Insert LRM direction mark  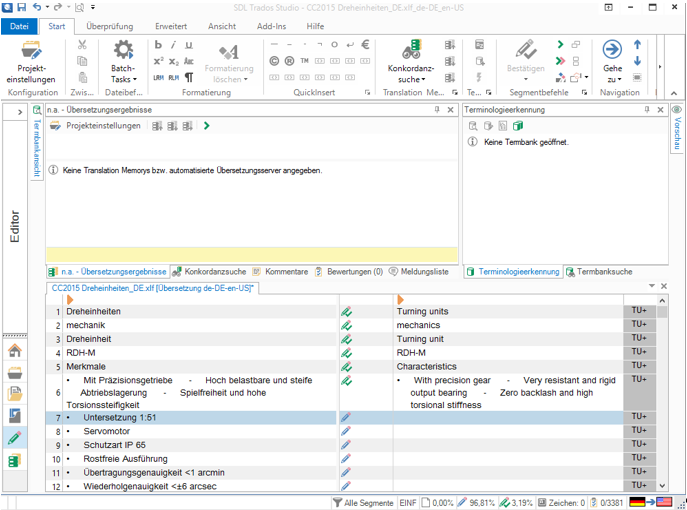coord(158,78)
